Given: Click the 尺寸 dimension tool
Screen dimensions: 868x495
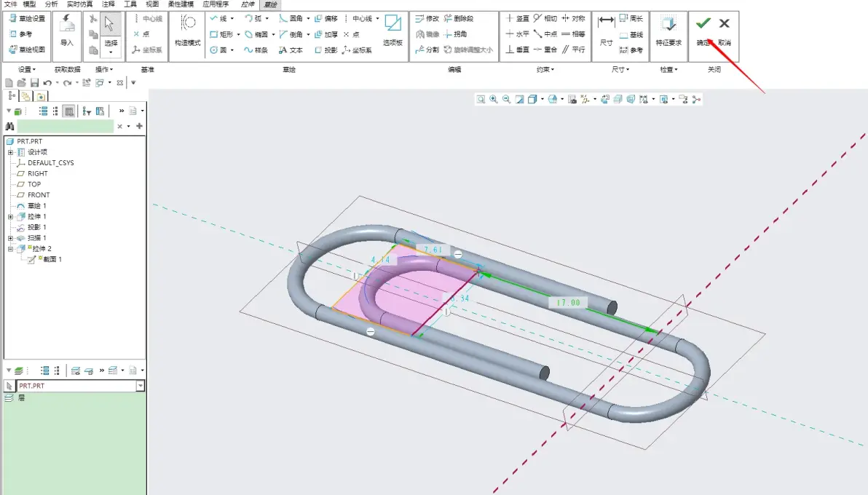Looking at the screenshot, I should coord(606,31).
